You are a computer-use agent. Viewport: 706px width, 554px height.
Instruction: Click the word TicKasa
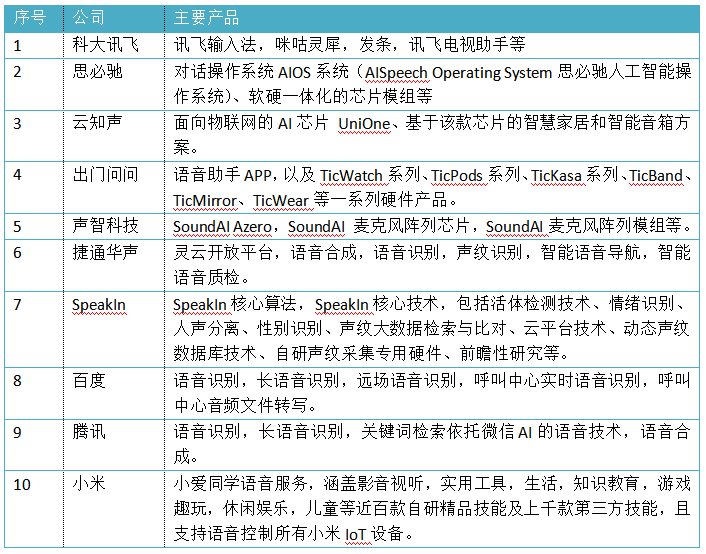556,176
